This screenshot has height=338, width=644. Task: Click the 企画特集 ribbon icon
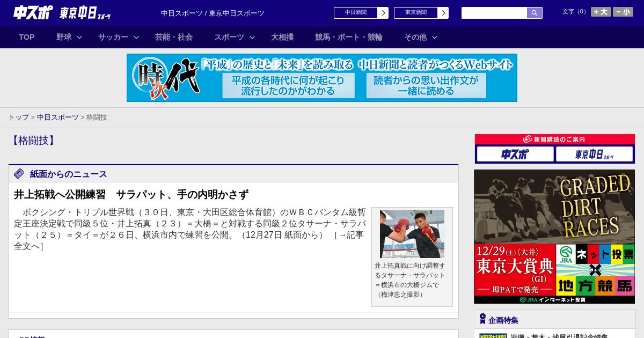coord(482,319)
